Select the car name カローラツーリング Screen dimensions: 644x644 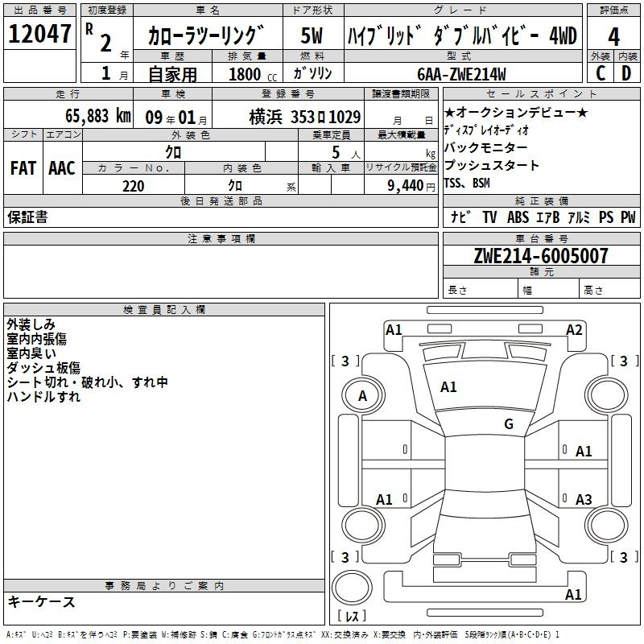pyautogui.click(x=206, y=35)
